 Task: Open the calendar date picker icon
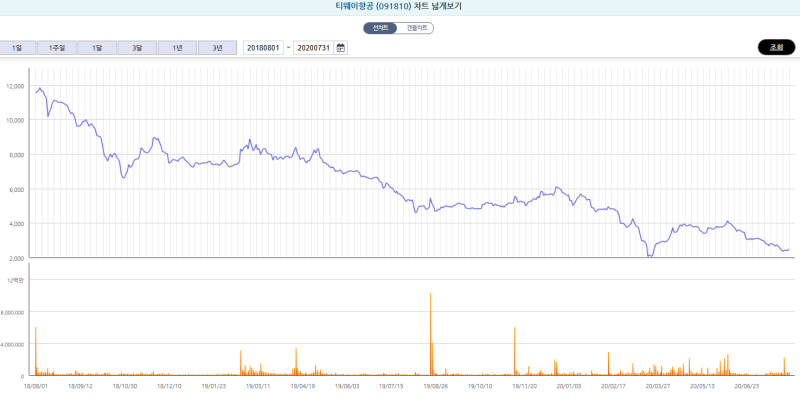point(341,48)
